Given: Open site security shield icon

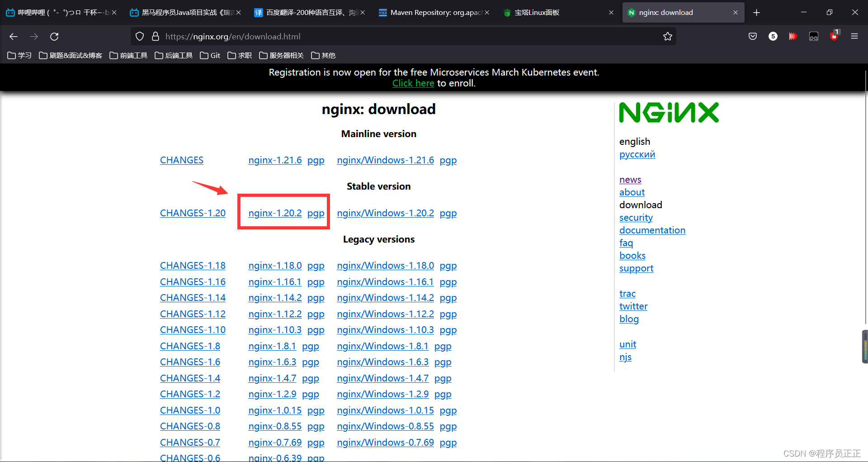Looking at the screenshot, I should 140,37.
